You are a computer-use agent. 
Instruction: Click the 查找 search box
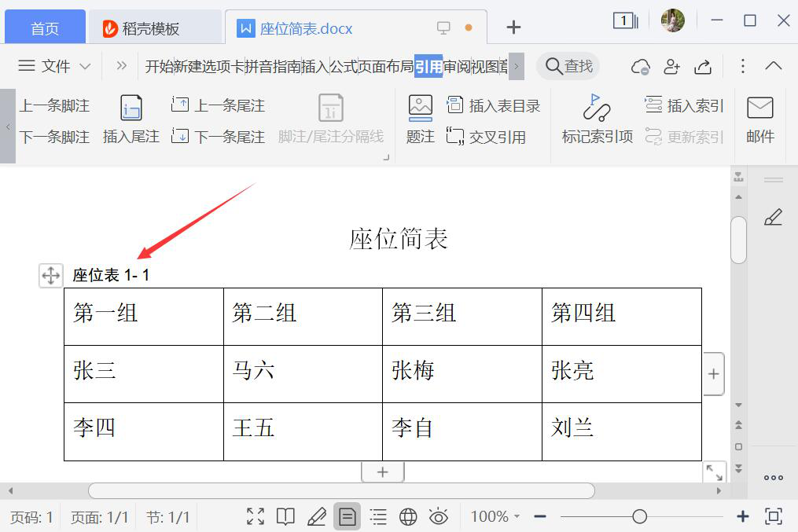(569, 67)
